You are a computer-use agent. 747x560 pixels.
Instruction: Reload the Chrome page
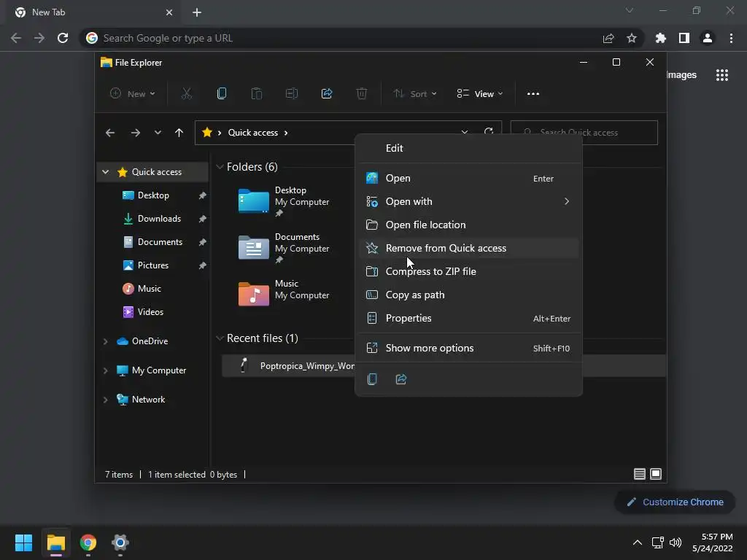point(63,38)
